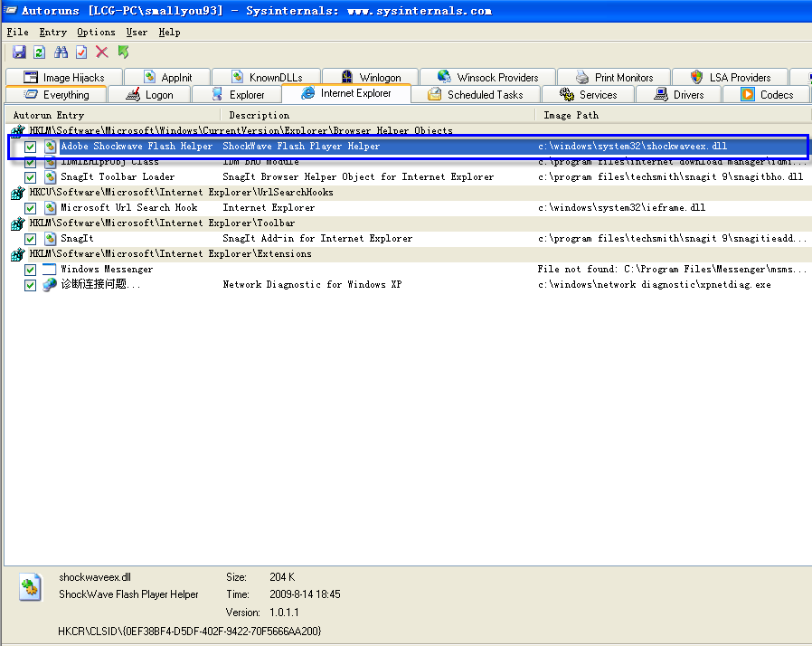
Task: Switch to the Explorer tab
Action: click(x=237, y=95)
